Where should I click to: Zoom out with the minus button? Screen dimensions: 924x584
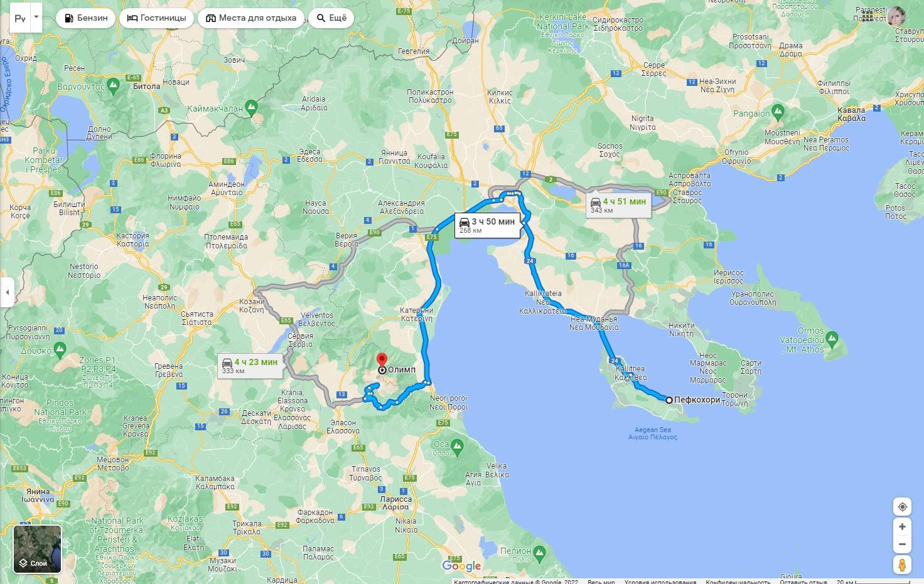pos(902,544)
